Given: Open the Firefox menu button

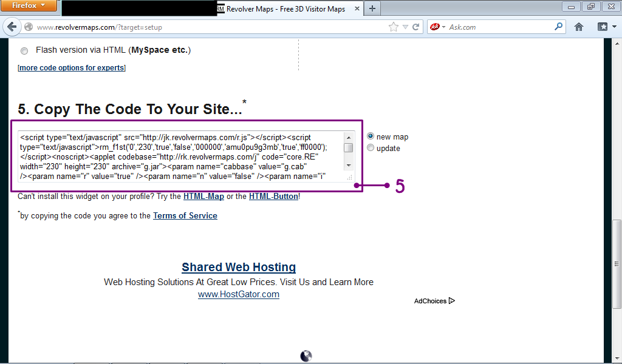Looking at the screenshot, I should click(29, 5).
